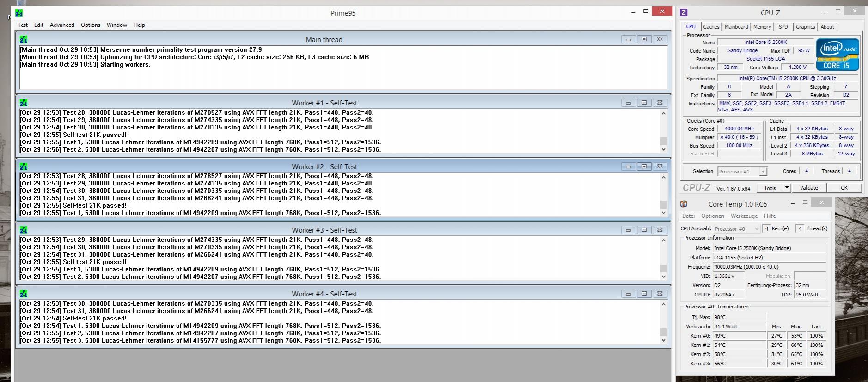Open the Advanced menu in Prime95
This screenshot has width=868, height=382.
tap(62, 25)
